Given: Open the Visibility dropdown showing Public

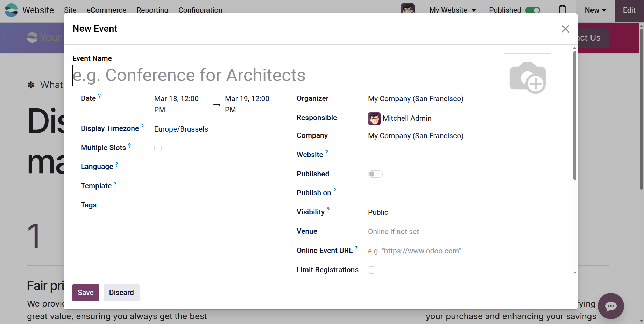Looking at the screenshot, I should tap(378, 212).
